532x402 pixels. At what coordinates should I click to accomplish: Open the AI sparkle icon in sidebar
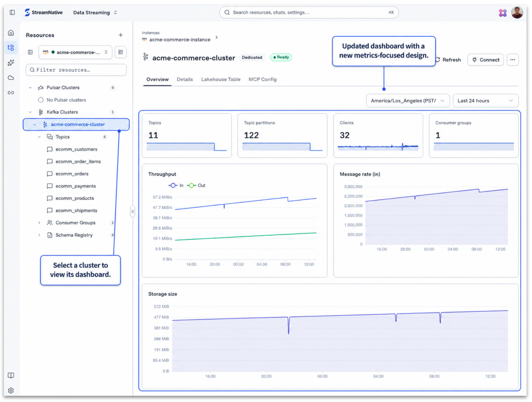coord(11,63)
